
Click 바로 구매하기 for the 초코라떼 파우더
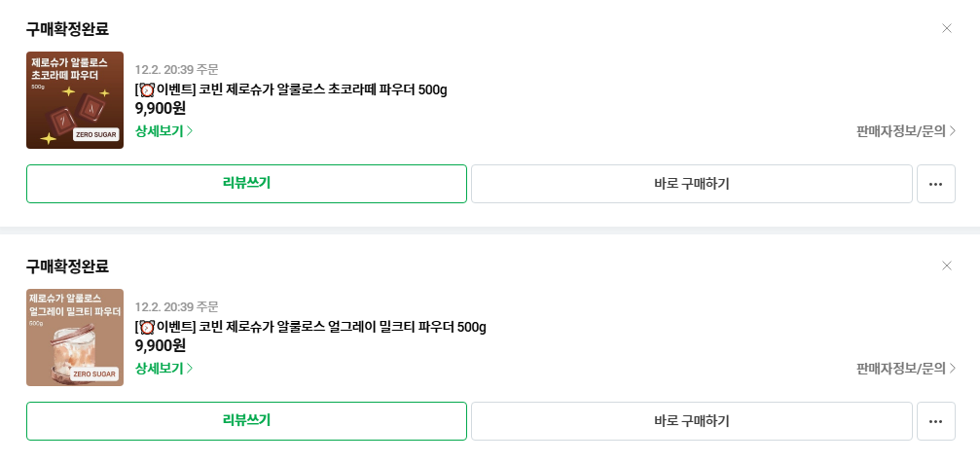point(692,184)
